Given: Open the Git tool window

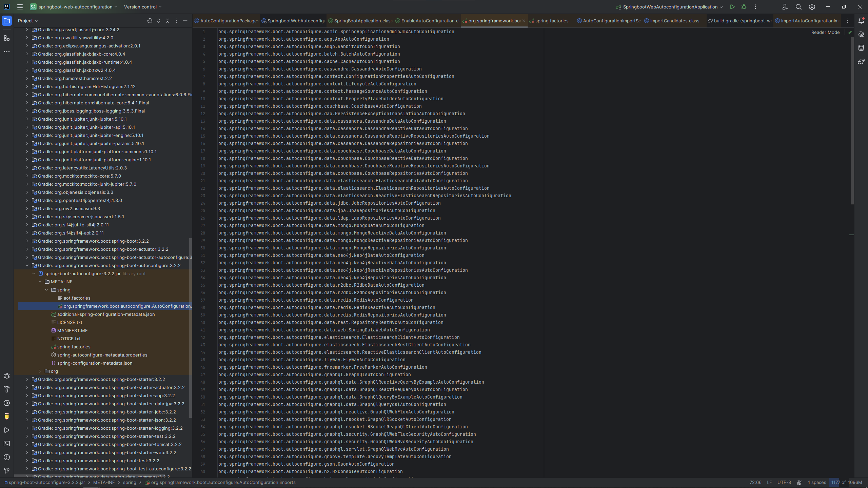Looking at the screenshot, I should 7,471.
